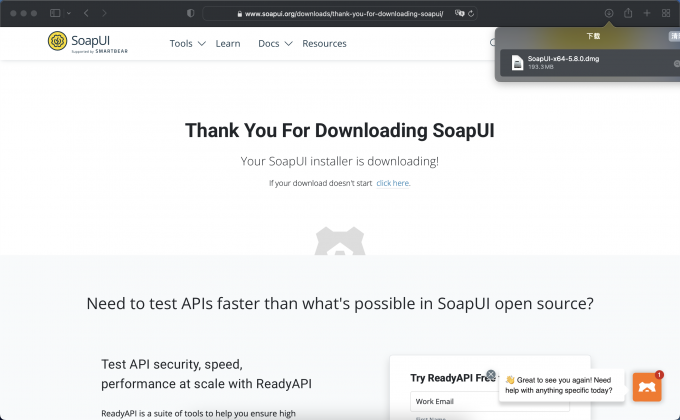Screen dimensions: 680x420
Task: Expand the sidebar tab group dropdown arrow
Action: (x=69, y=13)
